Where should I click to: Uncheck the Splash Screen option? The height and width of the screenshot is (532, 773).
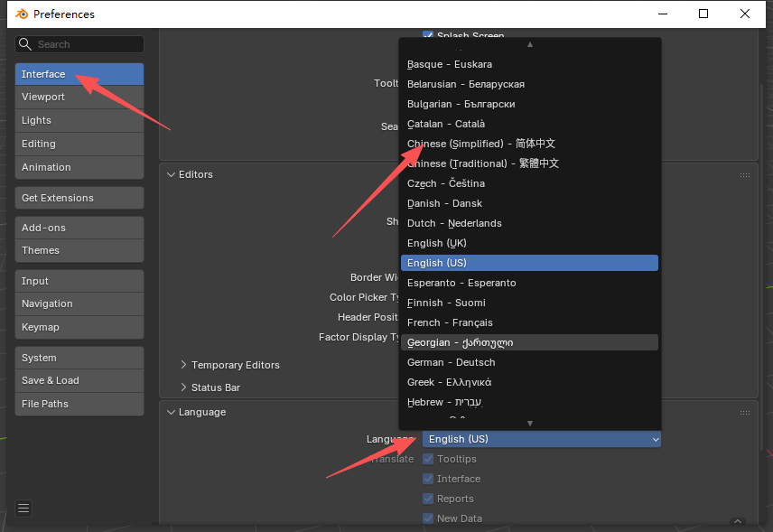click(428, 36)
